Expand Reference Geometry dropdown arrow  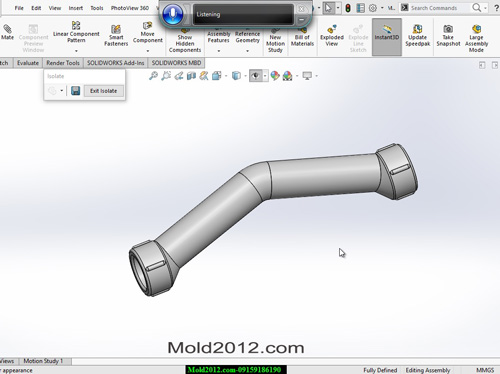click(247, 51)
